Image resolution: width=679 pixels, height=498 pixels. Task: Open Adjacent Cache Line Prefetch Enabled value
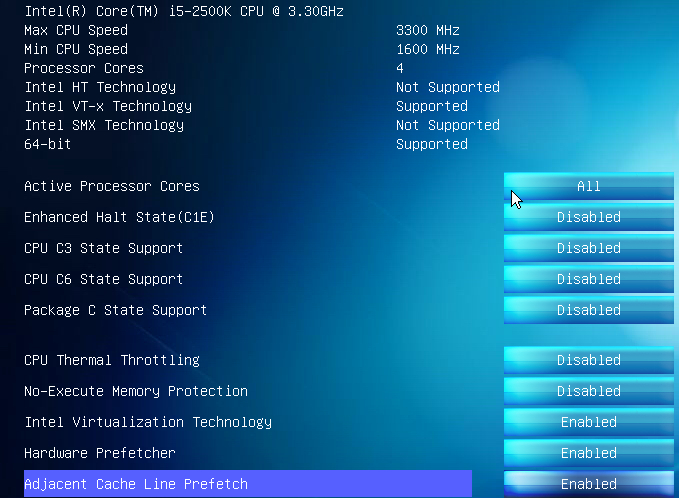(x=588, y=484)
